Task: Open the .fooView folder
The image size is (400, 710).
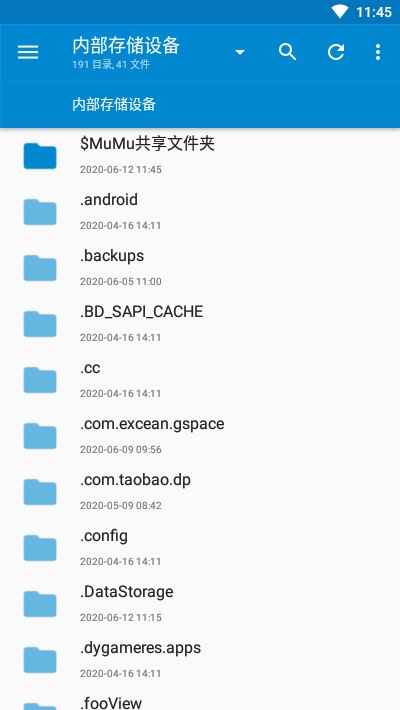Action: 200,699
